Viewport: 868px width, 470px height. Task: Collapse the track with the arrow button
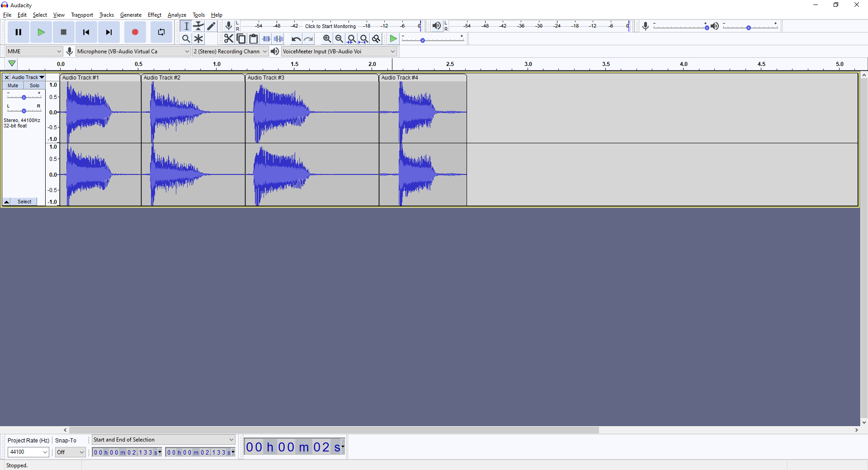coord(7,202)
